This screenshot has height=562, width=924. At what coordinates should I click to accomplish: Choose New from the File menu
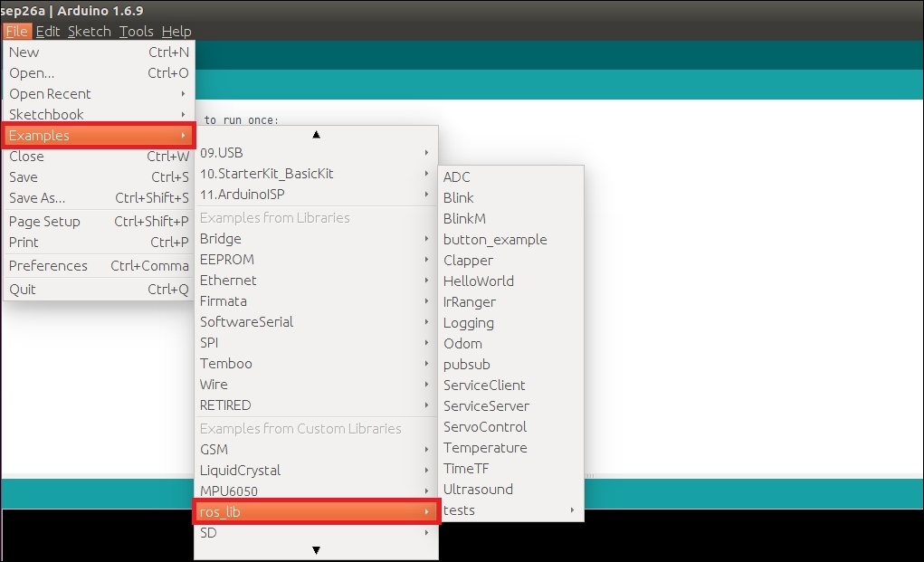(x=99, y=52)
